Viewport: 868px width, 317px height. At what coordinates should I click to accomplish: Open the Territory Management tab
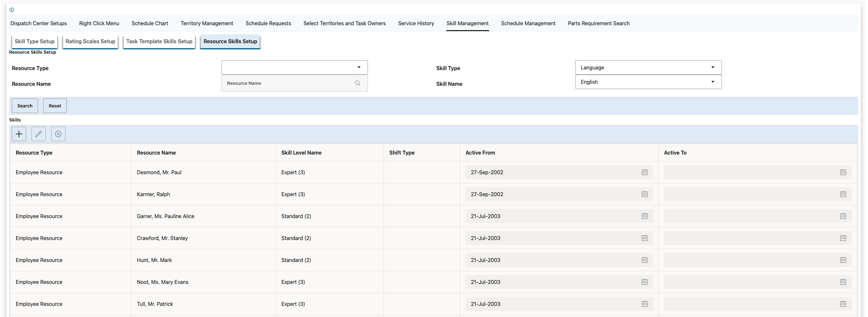pyautogui.click(x=207, y=23)
